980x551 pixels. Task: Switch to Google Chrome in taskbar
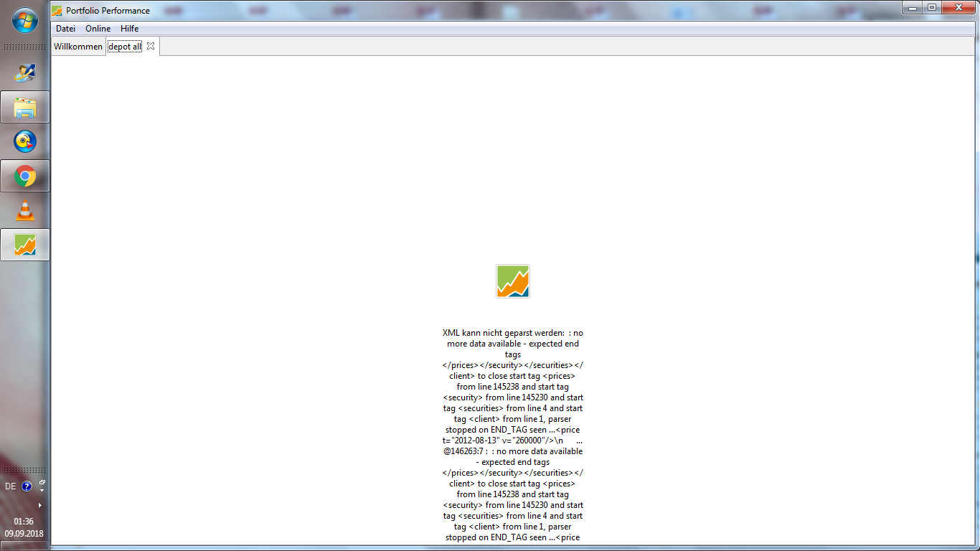click(25, 176)
